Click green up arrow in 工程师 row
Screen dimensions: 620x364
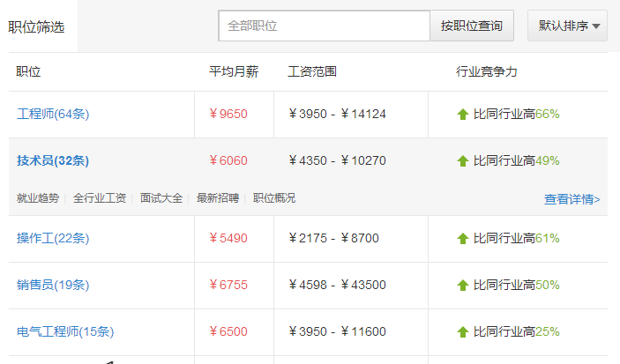(463, 115)
